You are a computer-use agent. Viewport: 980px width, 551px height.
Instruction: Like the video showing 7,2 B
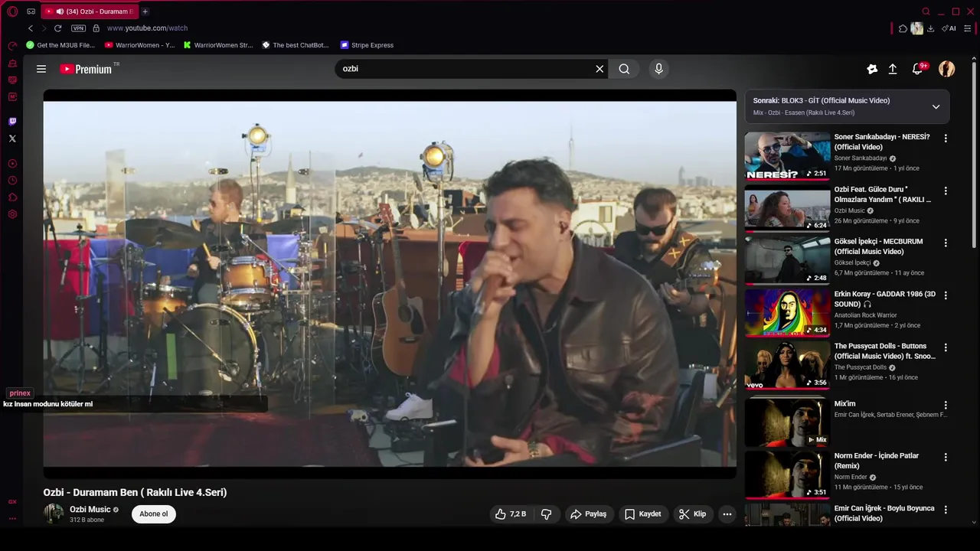(511, 514)
